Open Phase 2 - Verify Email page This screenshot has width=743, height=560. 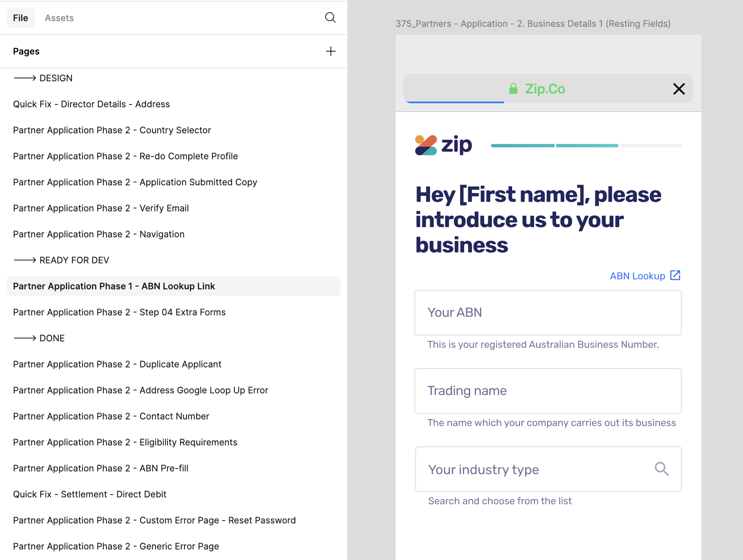pyautogui.click(x=101, y=208)
